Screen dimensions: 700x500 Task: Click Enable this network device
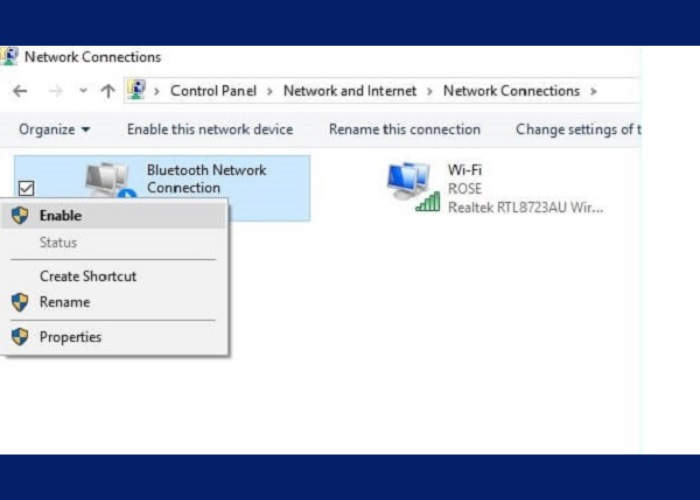[210, 129]
